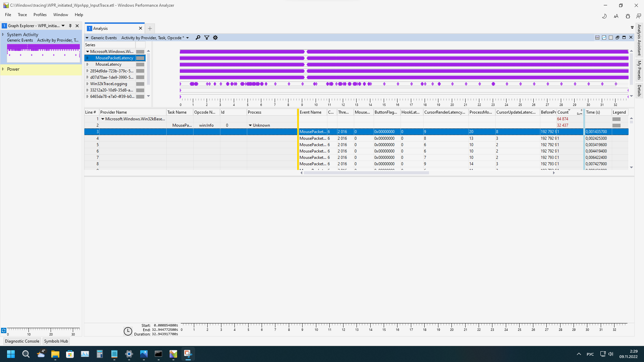This screenshot has width=644, height=362.
Task: Open the view editor gear icon
Action: coord(215,38)
